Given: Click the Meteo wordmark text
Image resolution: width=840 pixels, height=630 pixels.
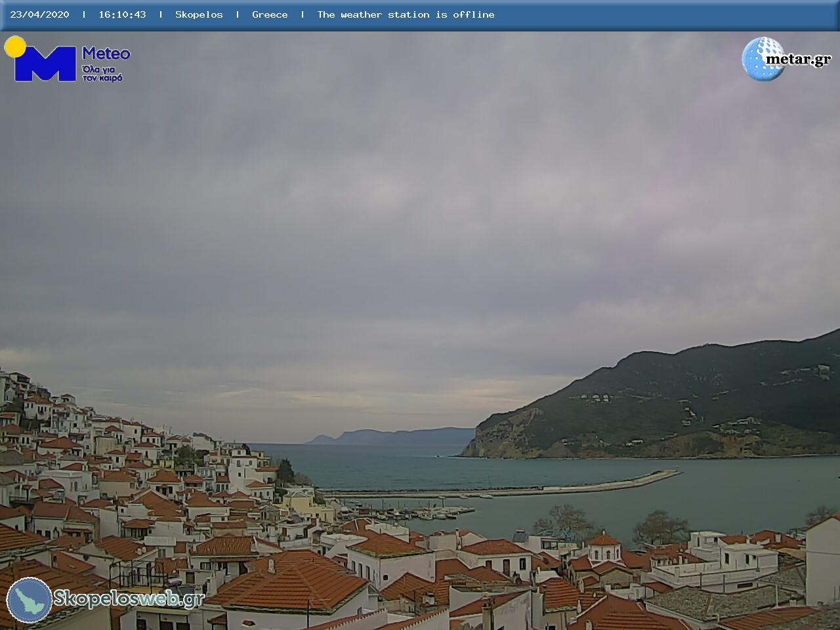Looking at the screenshot, I should (x=106, y=54).
